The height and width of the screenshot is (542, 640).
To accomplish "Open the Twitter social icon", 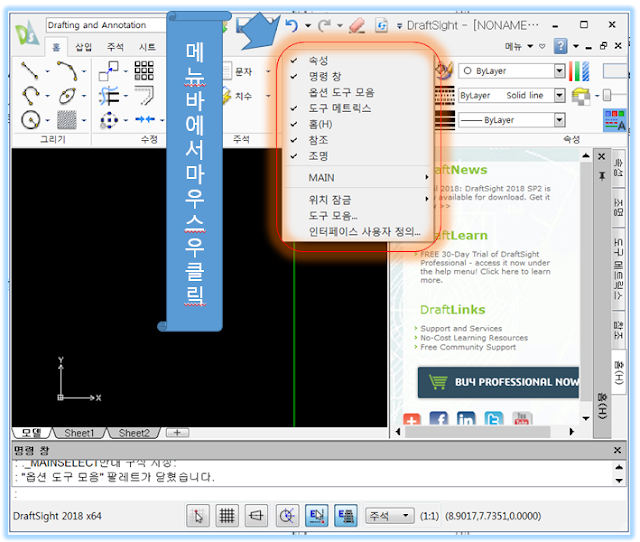I will click(493, 420).
